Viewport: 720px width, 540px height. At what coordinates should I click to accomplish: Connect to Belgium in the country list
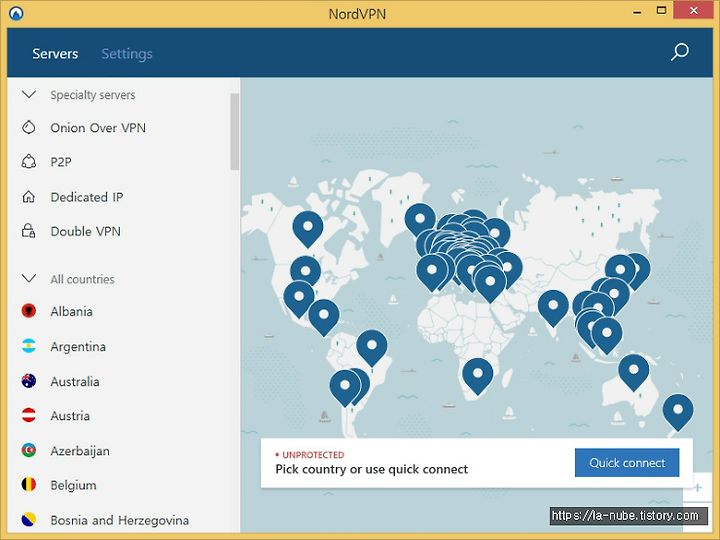click(x=73, y=485)
